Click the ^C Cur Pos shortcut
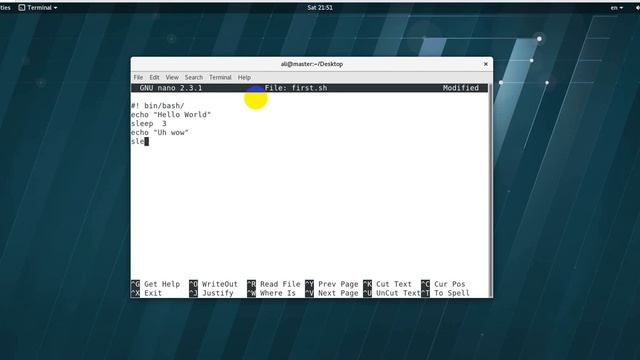Screen dimensions: 640x360 click(x=443, y=284)
